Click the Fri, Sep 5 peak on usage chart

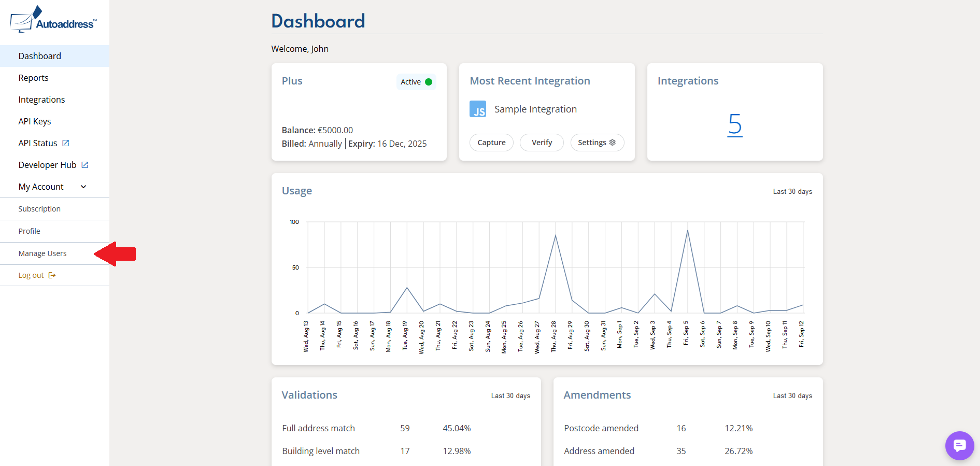pos(687,230)
